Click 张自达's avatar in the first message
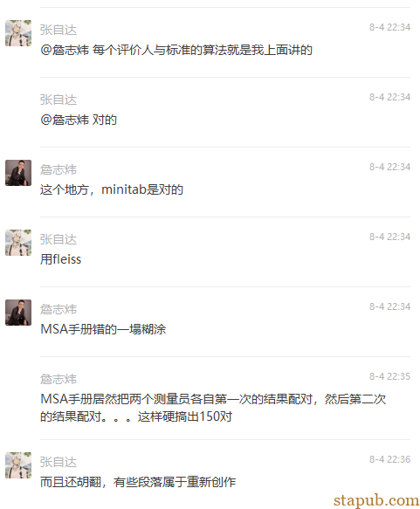Image resolution: width=420 pixels, height=509 pixels. pyautogui.click(x=18, y=33)
